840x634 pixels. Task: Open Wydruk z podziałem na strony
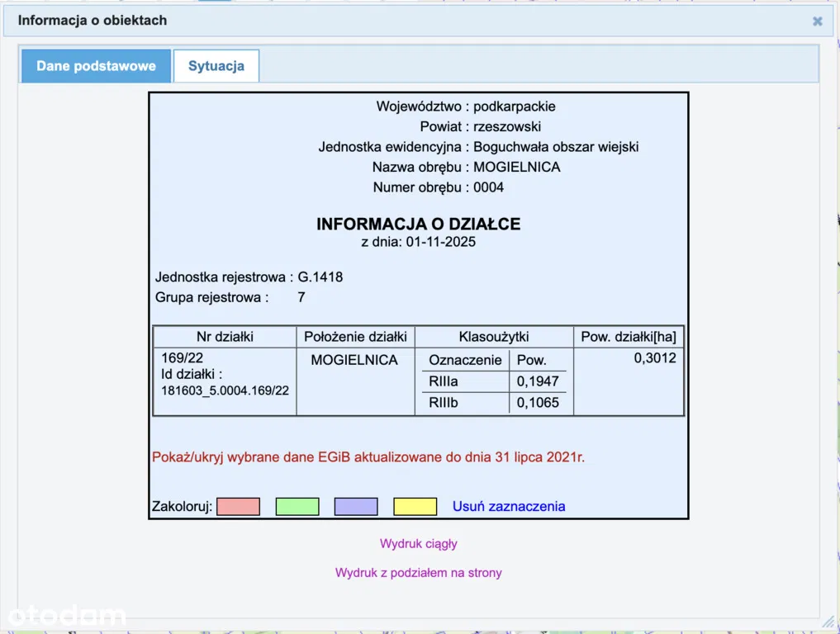(x=419, y=573)
